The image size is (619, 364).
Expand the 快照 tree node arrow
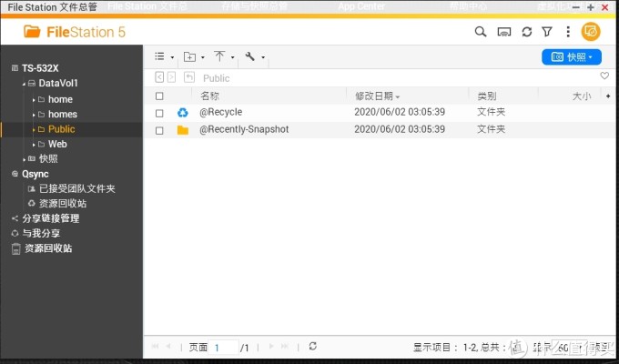24,160
